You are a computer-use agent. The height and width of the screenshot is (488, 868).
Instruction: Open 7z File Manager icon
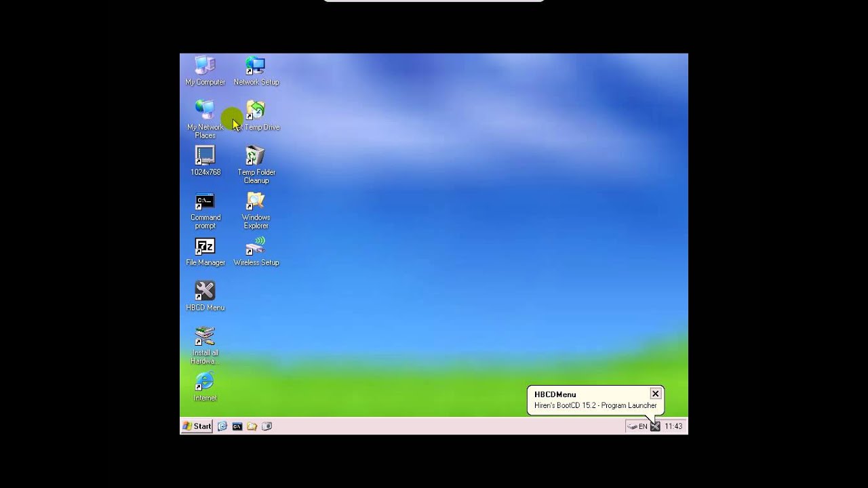tap(205, 251)
